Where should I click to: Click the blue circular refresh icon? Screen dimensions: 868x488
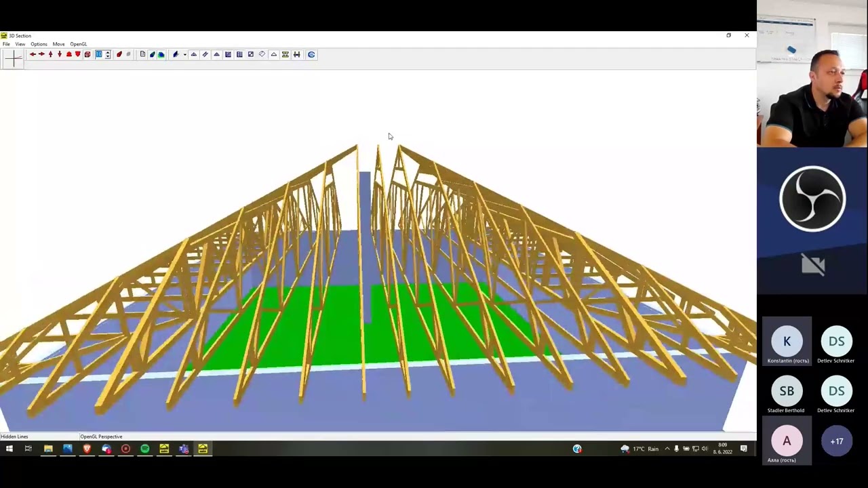pyautogui.click(x=311, y=54)
